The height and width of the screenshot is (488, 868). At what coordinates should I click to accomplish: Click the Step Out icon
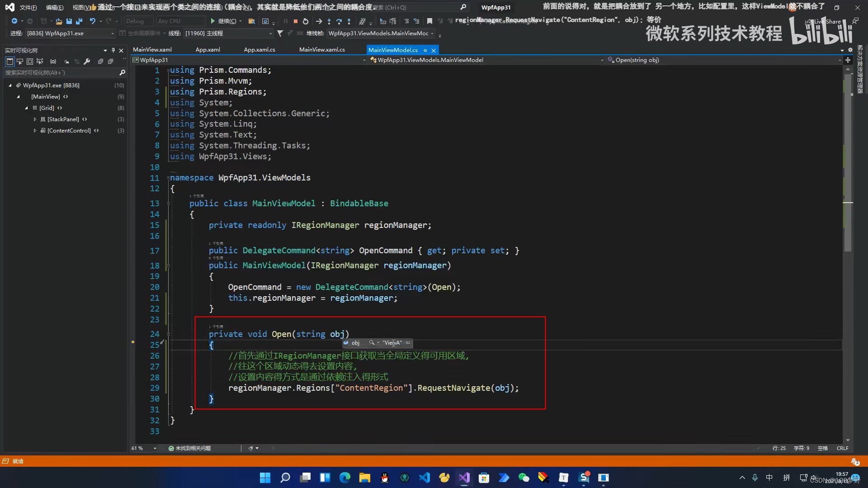(x=349, y=21)
